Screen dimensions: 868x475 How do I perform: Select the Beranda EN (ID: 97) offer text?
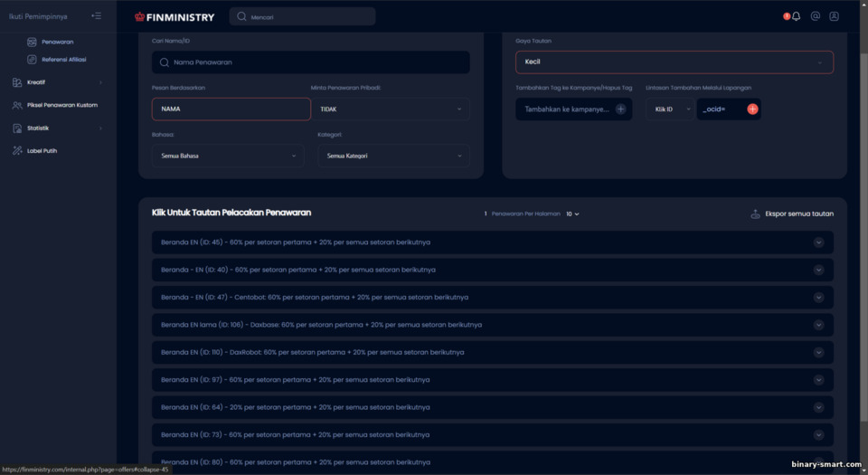[295, 380]
